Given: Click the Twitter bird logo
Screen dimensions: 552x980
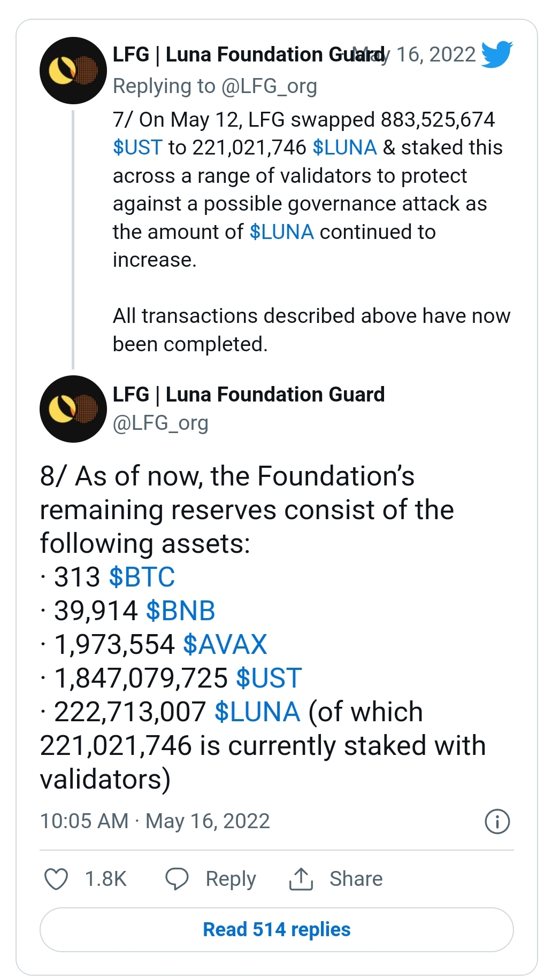Looking at the screenshot, I should [x=497, y=55].
